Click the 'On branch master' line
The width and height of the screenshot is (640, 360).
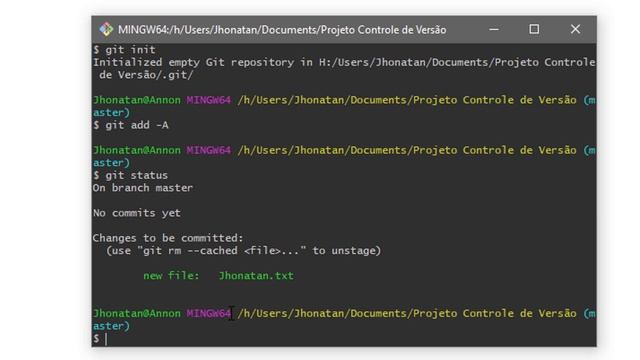(x=142, y=188)
